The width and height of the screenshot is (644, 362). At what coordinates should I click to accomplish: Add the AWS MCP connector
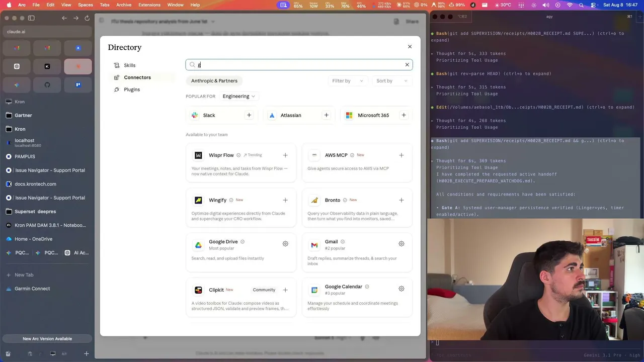(401, 155)
